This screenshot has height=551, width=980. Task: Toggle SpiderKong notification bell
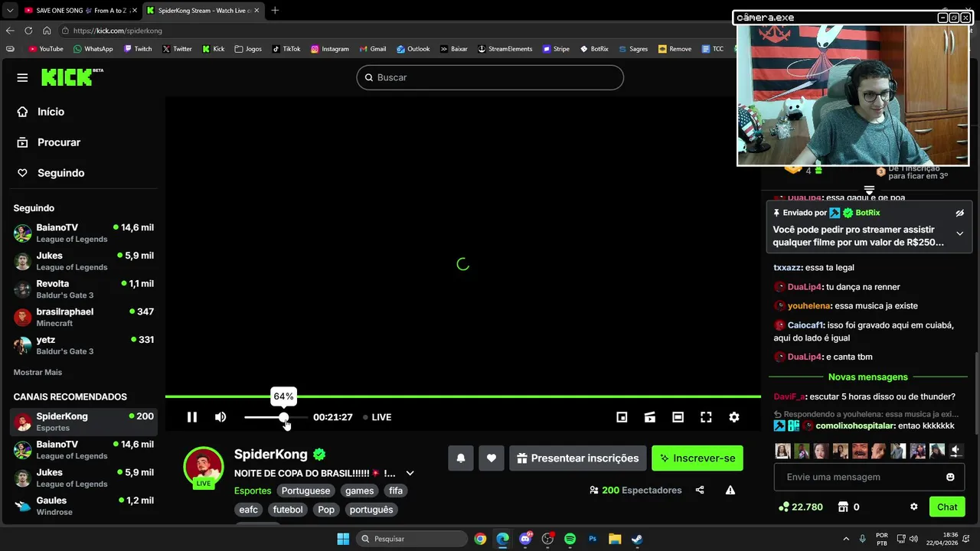pyautogui.click(x=461, y=458)
